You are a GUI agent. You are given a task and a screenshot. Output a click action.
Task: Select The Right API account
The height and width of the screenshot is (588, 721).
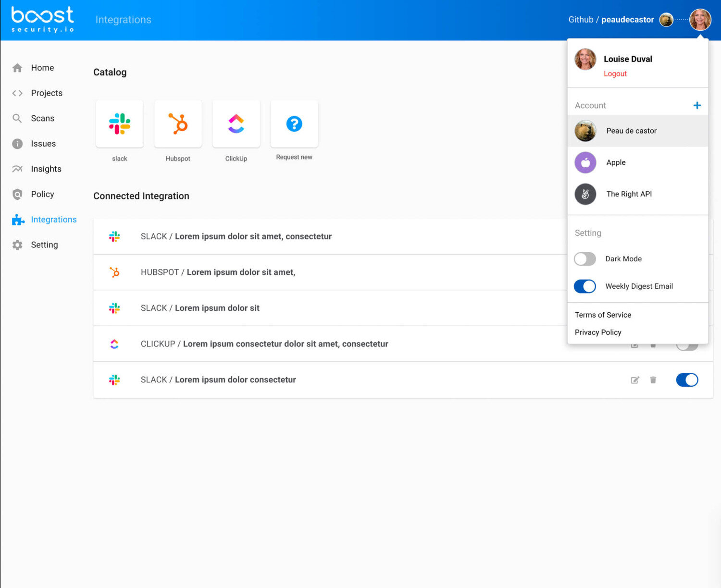pyautogui.click(x=629, y=194)
